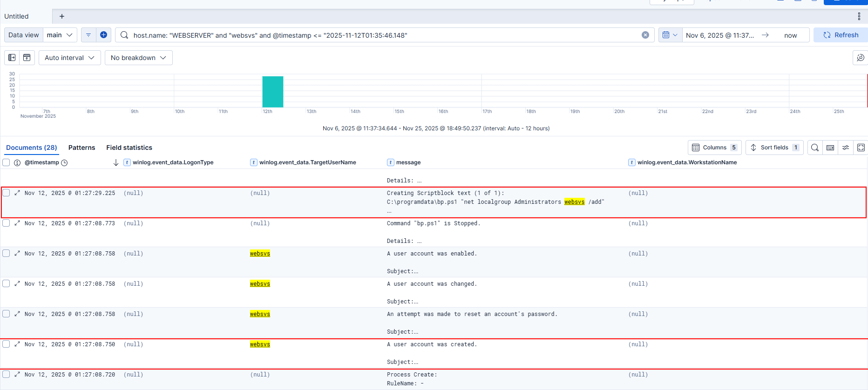Open the in-table search magnifier icon

(814, 148)
